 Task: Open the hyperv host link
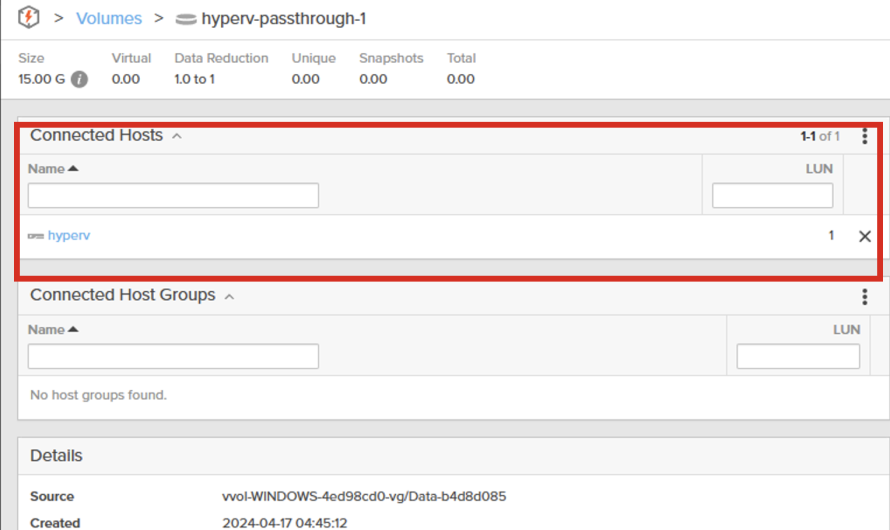click(x=69, y=236)
